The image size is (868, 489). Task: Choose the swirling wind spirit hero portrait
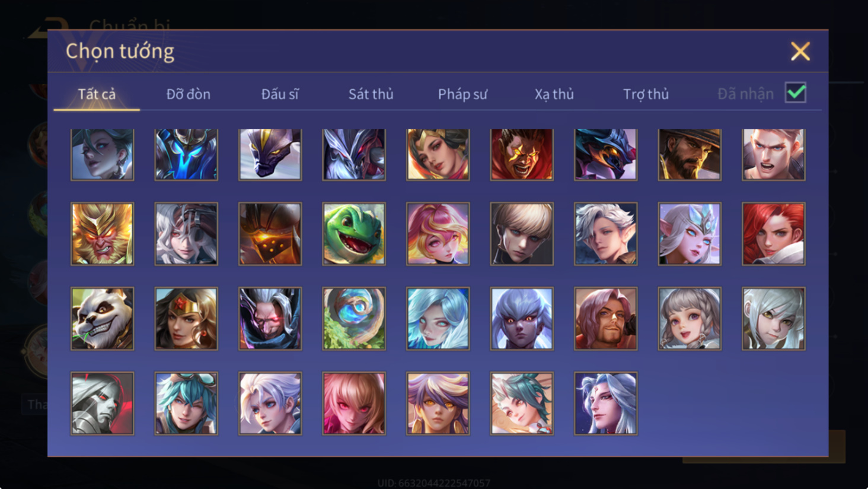(354, 319)
